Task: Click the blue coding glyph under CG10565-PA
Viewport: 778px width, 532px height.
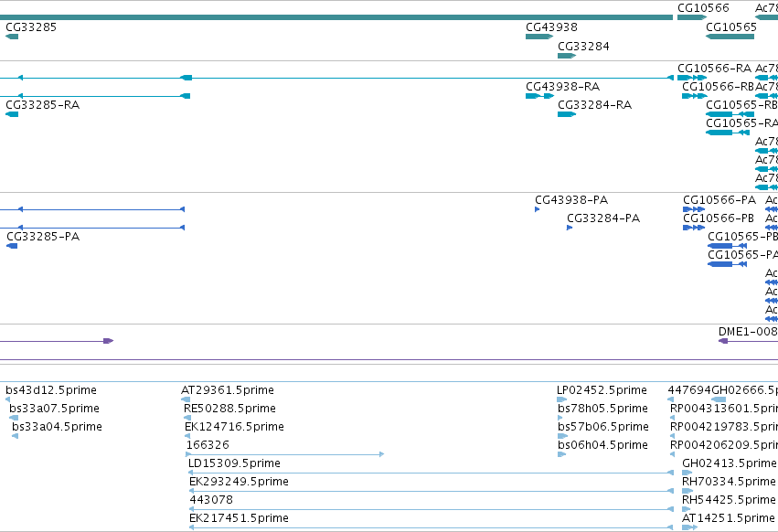Action: click(x=727, y=264)
